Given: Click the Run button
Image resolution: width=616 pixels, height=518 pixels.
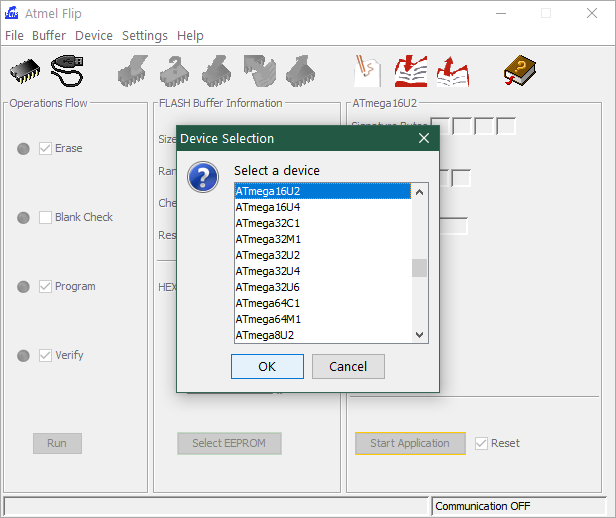Looking at the screenshot, I should coord(57,443).
